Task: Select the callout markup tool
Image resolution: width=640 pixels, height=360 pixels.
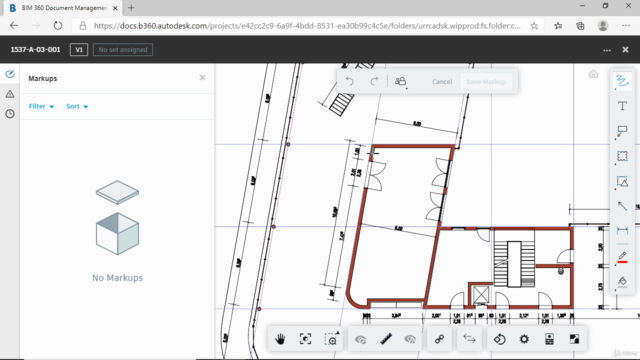Action: [x=622, y=131]
